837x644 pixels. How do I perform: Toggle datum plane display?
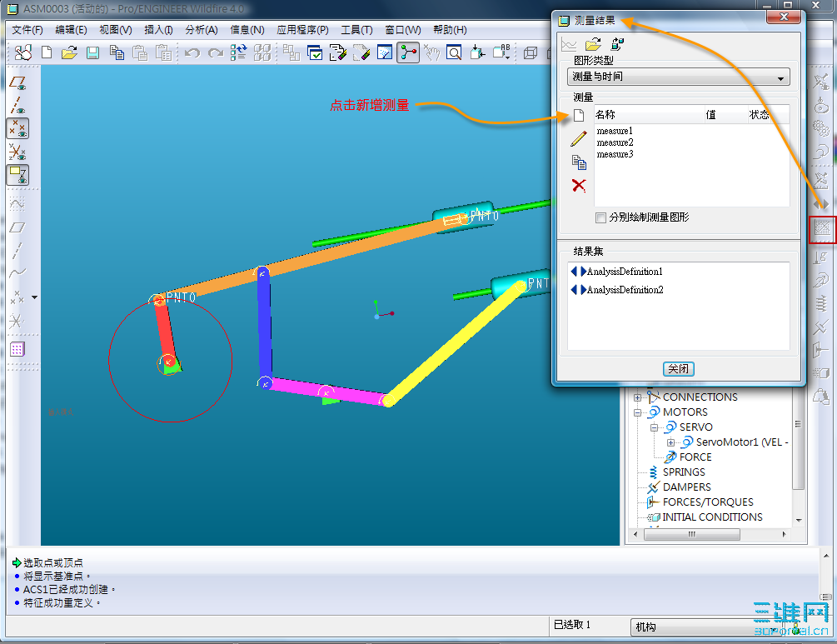[17, 83]
